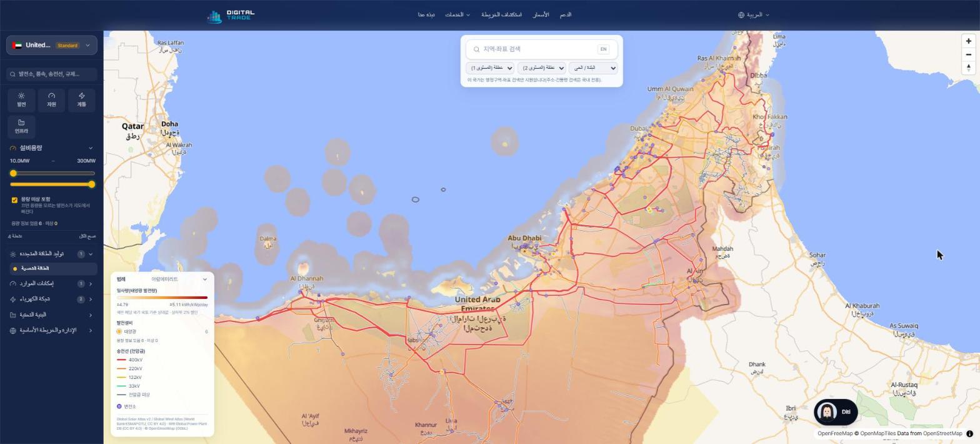Click the OpenStreetMap attribution link
Viewport: 980px width, 444px height.
point(942,433)
